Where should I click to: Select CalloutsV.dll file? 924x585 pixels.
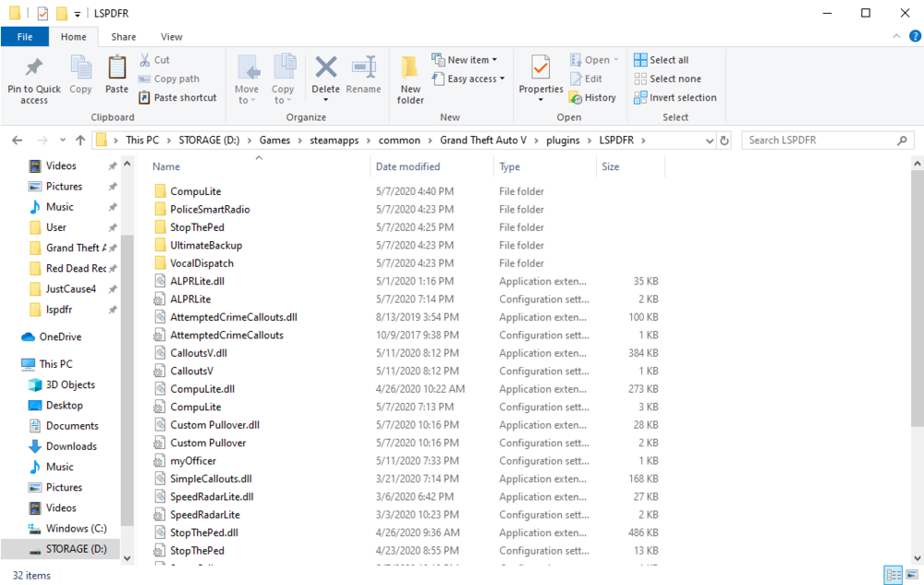(x=199, y=353)
